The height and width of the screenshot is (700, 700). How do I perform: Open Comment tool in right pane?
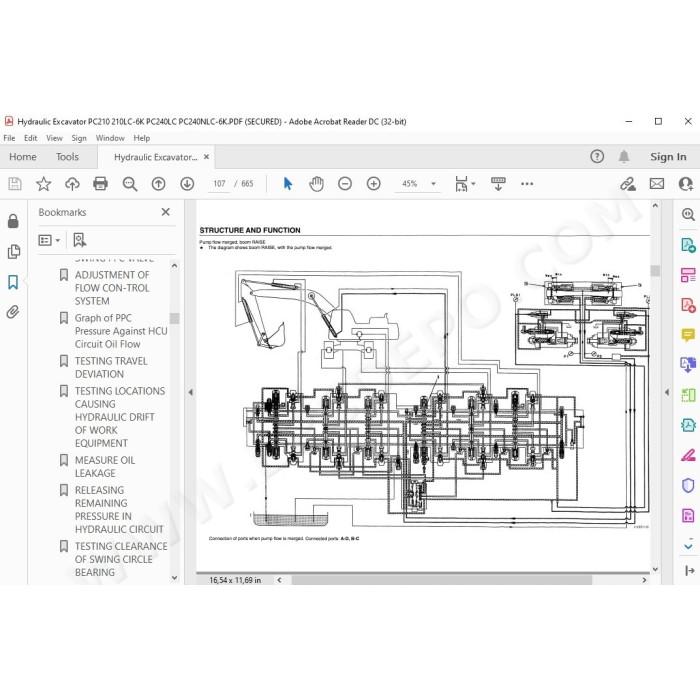click(688, 334)
